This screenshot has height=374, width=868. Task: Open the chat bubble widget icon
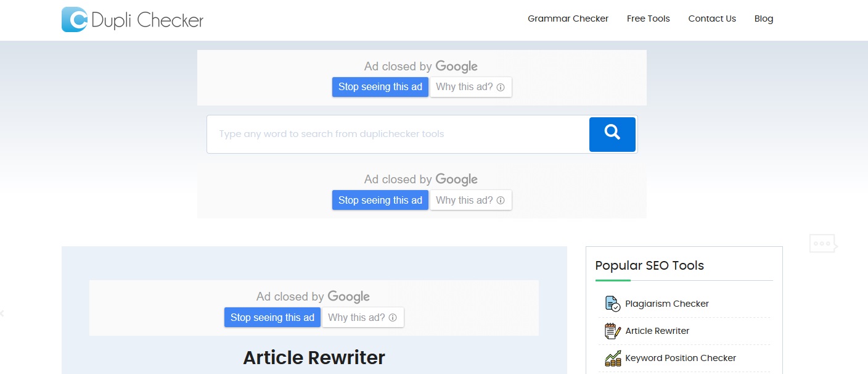pos(824,244)
